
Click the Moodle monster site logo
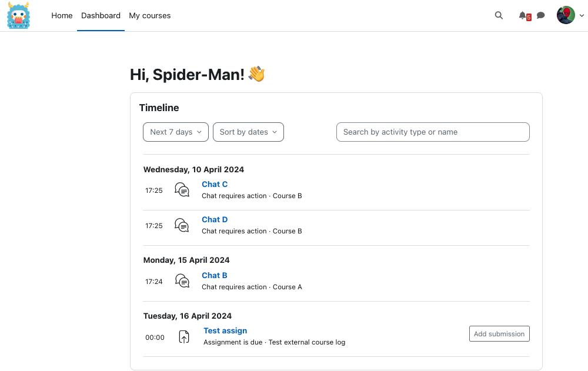coord(18,15)
